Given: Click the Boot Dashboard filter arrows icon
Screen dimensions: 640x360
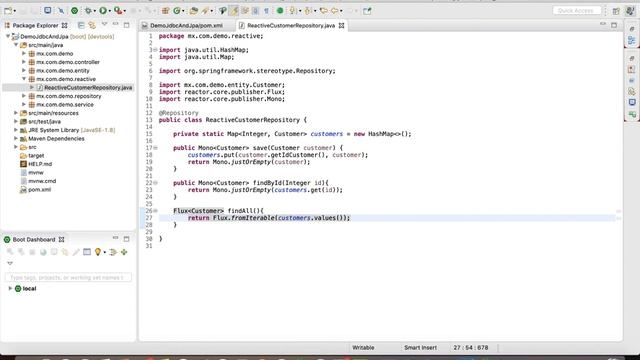Looking at the screenshot, I should tap(113, 252).
